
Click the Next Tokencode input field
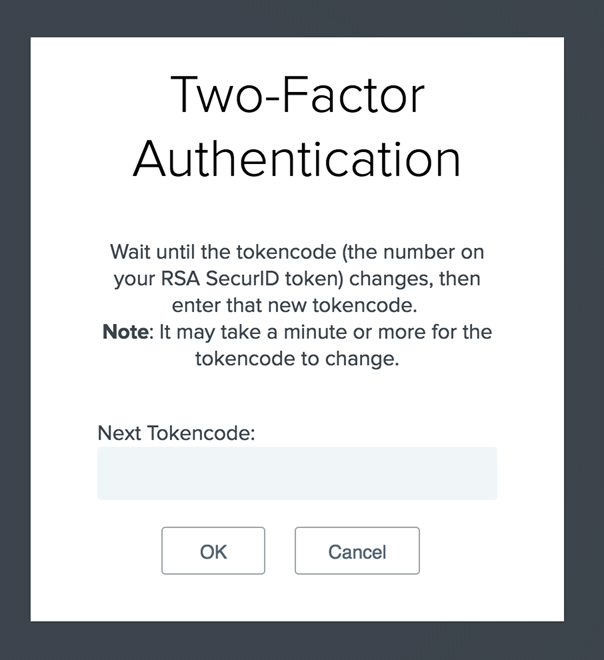(297, 473)
